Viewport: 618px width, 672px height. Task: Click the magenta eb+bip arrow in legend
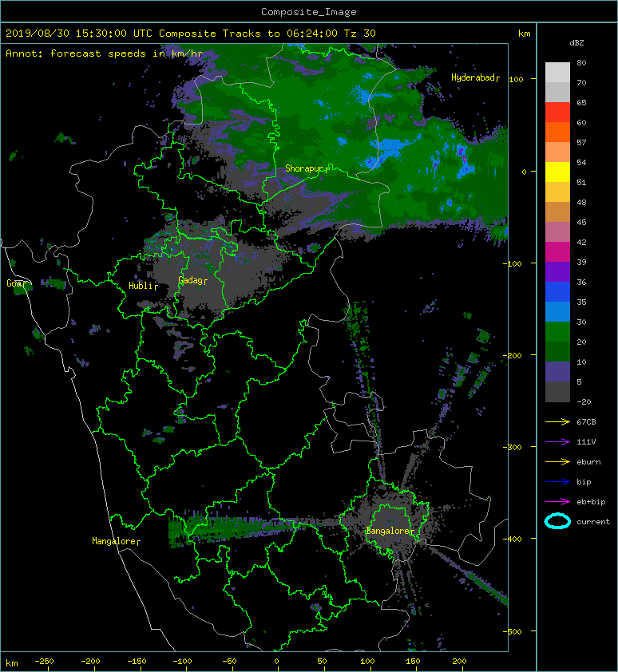point(557,502)
